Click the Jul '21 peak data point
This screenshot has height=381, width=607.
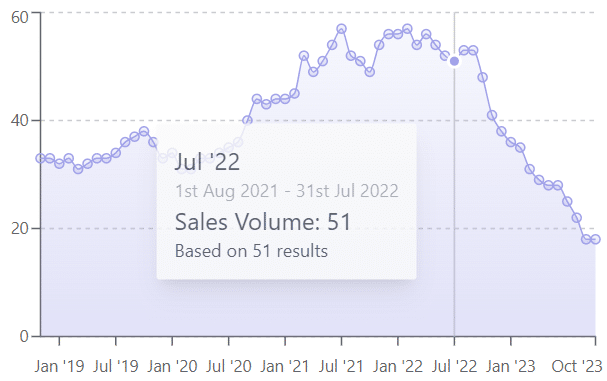[341, 29]
